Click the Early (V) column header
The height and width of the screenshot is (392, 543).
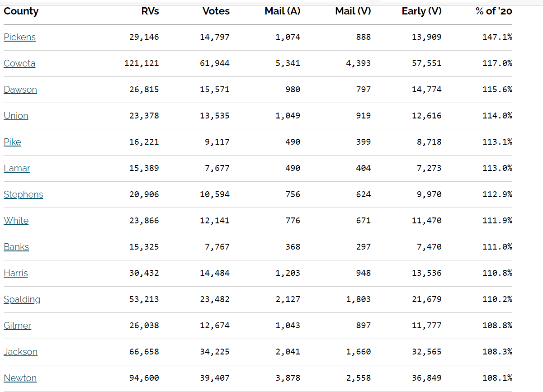[x=421, y=11]
